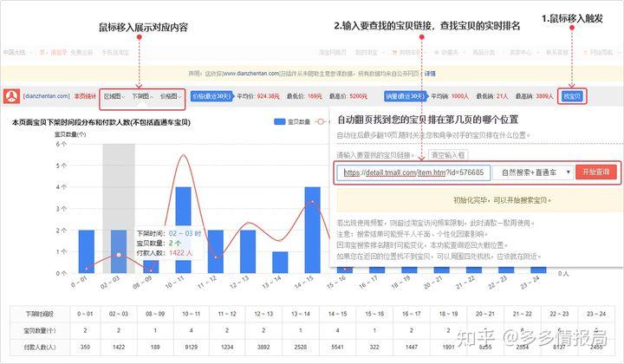Click the table cell showing 189
624x364 pixels.
coord(155,347)
